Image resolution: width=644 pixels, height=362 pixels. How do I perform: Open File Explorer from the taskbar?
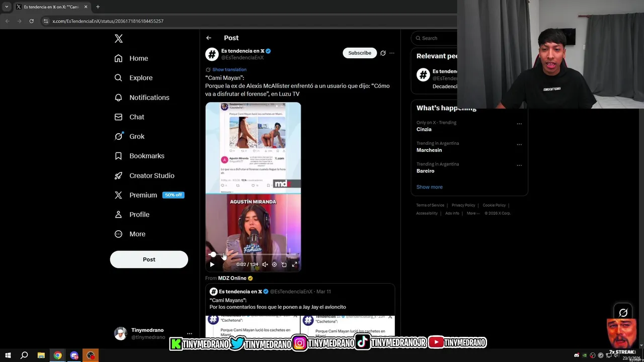[x=41, y=355]
